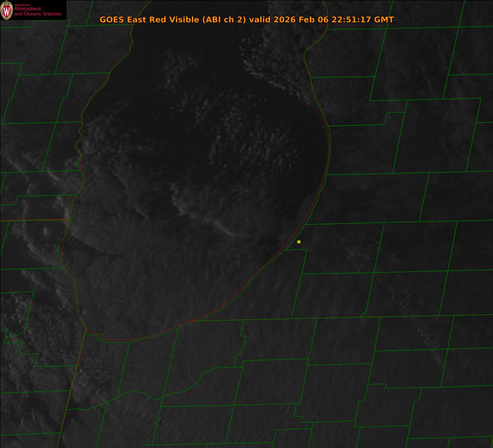493x448 pixels.
Task: Click the UW Atmospheric and Oceanic Sciences logo
Action: coord(33,10)
